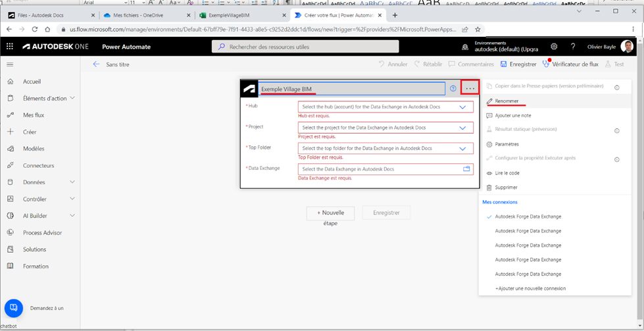644x331 pixels.
Task: Switch to ExempleVillageBIM browser tab
Action: pyautogui.click(x=241, y=15)
